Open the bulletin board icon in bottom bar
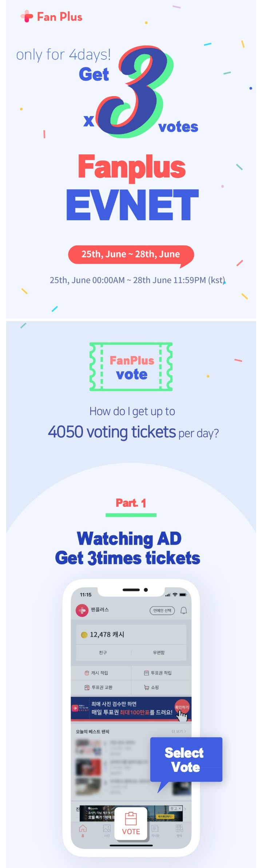Viewport: 262px width, 868px height. coord(155,829)
